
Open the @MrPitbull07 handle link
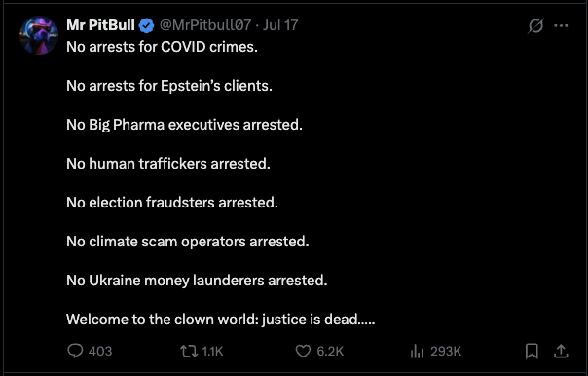(x=205, y=25)
